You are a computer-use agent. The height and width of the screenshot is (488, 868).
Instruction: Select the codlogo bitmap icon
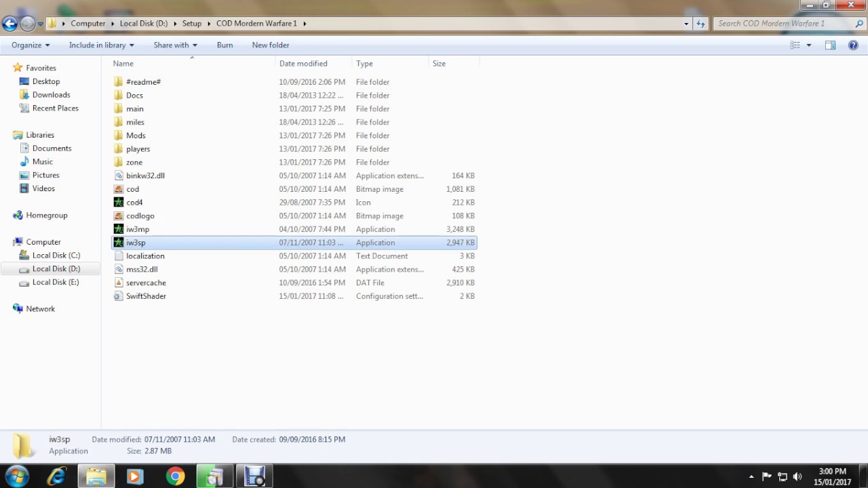point(119,216)
